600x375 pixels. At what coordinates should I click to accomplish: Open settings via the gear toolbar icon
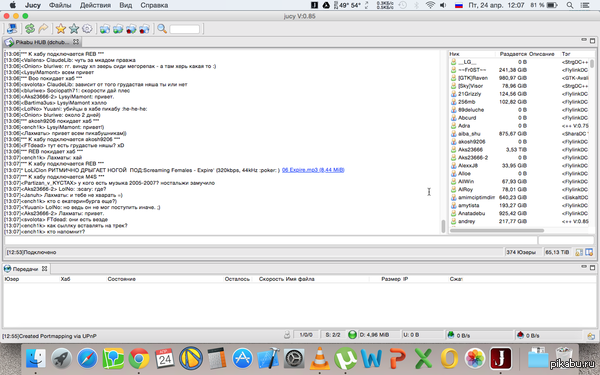click(x=87, y=29)
